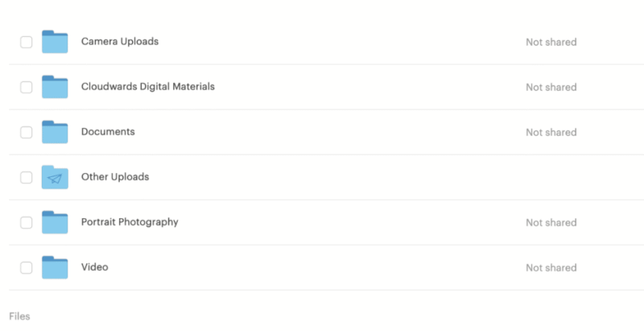Click the Other Uploads folder name
The width and height of the screenshot is (644, 331).
(x=115, y=177)
